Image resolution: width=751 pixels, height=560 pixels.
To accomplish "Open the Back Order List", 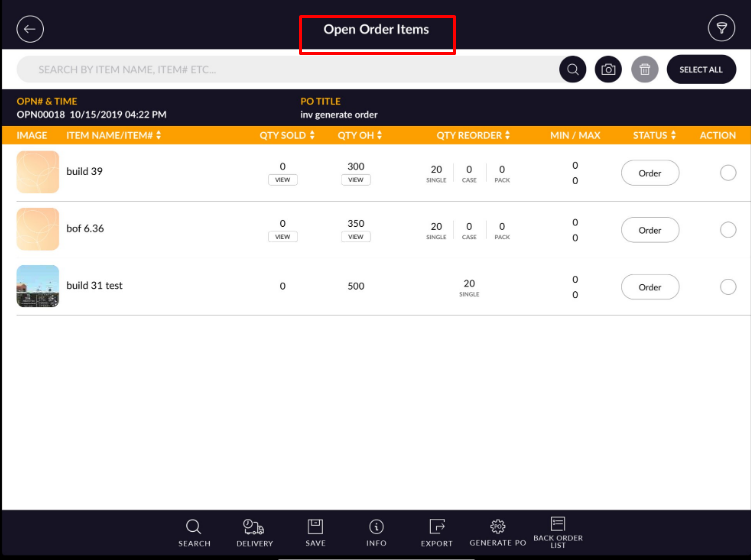I will click(558, 532).
